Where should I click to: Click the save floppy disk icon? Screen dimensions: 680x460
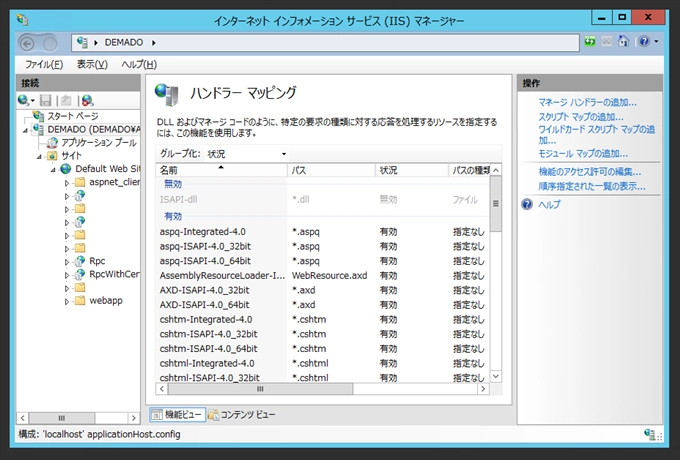[x=46, y=101]
